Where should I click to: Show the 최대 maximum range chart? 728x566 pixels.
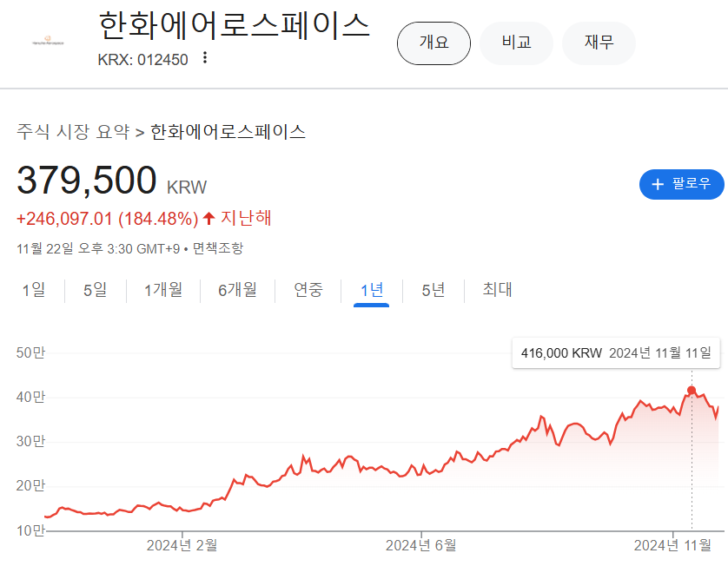click(498, 290)
